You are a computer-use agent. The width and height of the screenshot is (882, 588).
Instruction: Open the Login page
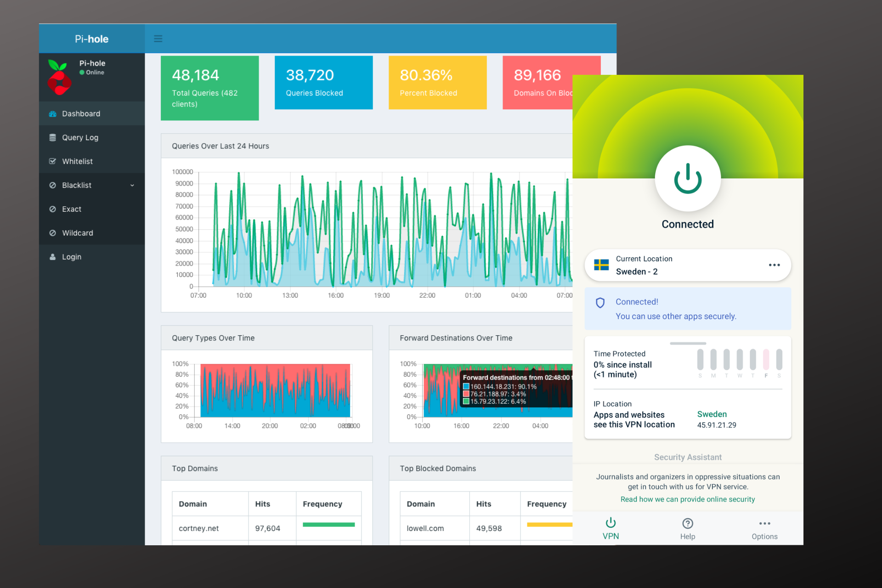tap(92, 257)
